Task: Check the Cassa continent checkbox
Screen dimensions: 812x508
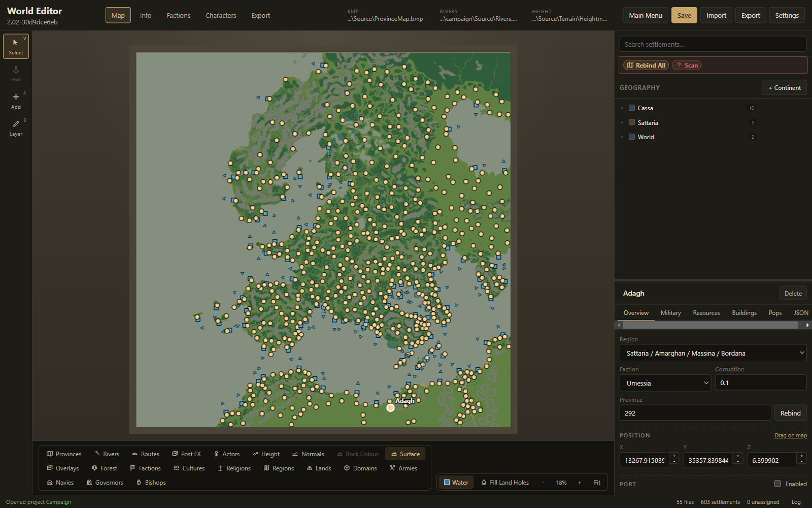Action: point(632,108)
